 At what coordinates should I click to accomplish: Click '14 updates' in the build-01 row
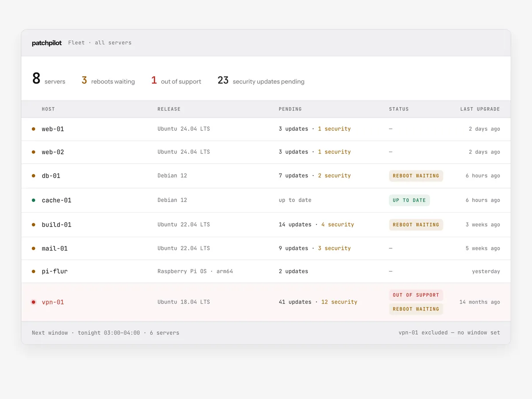[x=295, y=225]
